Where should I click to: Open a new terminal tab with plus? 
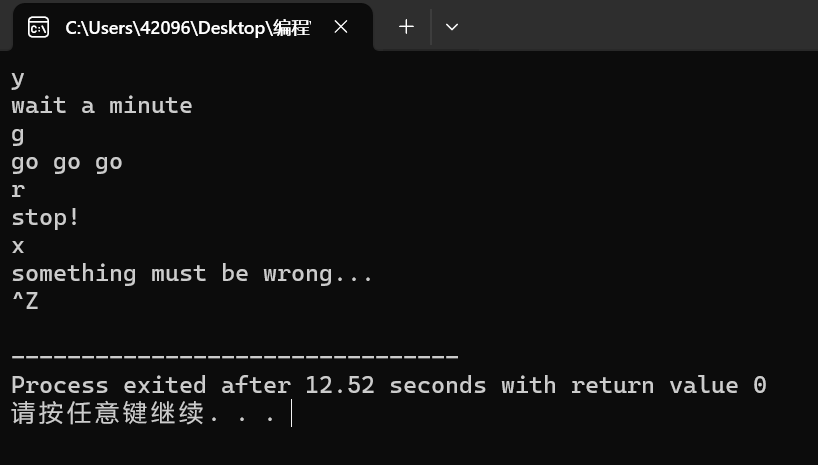tap(406, 27)
